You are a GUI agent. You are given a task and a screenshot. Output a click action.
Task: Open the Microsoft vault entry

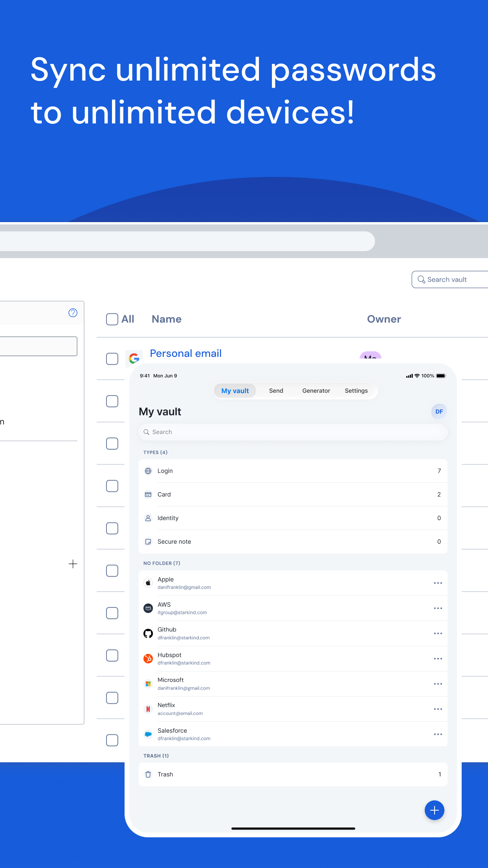293,684
